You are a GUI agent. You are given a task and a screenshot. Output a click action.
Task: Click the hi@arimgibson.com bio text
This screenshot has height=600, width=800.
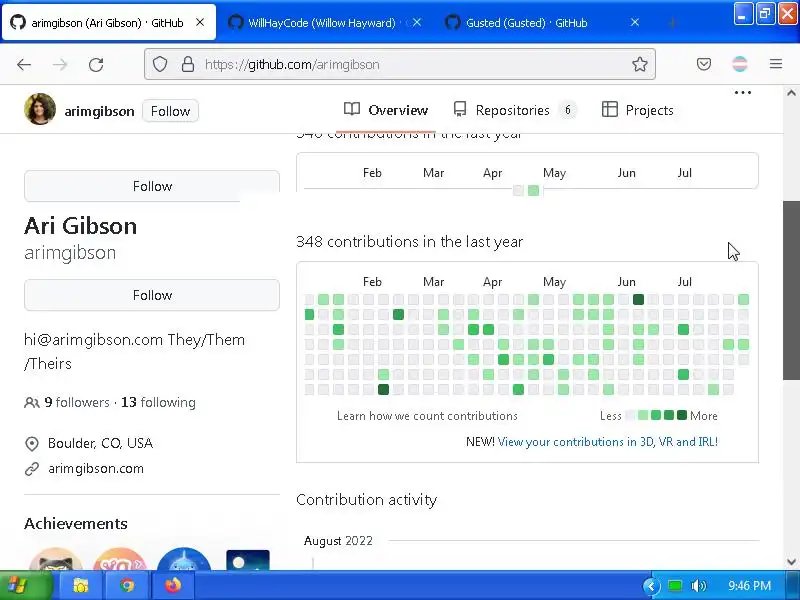tap(93, 340)
